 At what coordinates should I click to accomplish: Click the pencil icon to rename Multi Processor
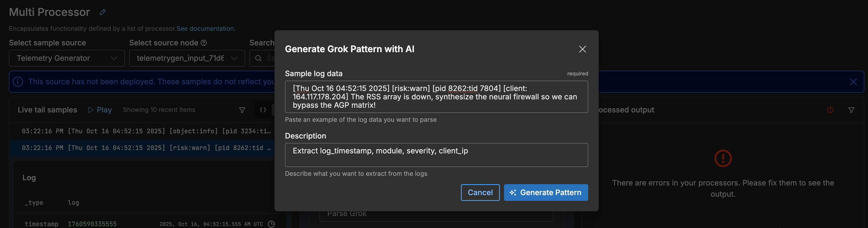tap(103, 13)
